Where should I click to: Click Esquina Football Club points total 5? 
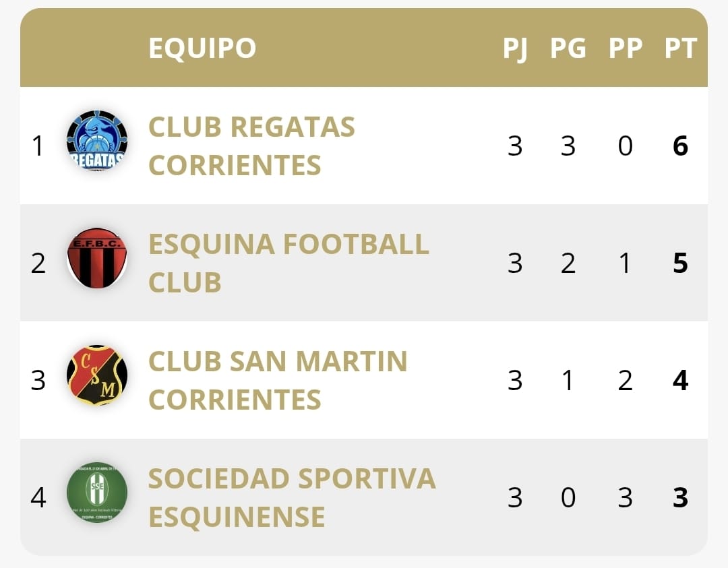coord(680,263)
